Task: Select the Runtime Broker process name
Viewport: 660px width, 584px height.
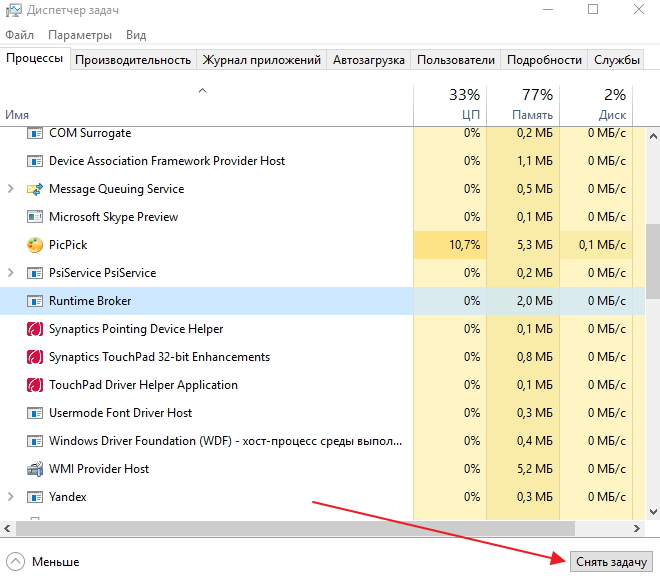Action: (x=90, y=301)
